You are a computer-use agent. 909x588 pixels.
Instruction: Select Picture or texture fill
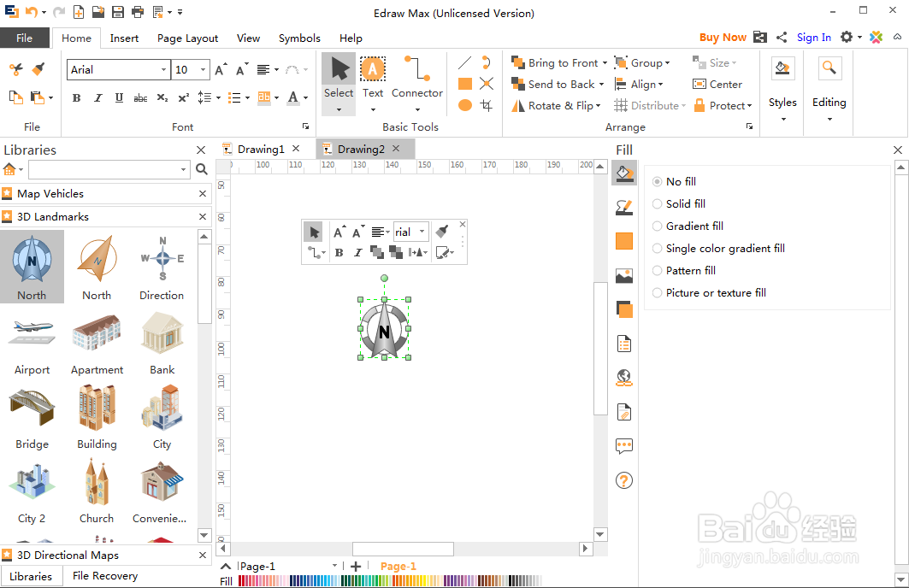coord(709,292)
